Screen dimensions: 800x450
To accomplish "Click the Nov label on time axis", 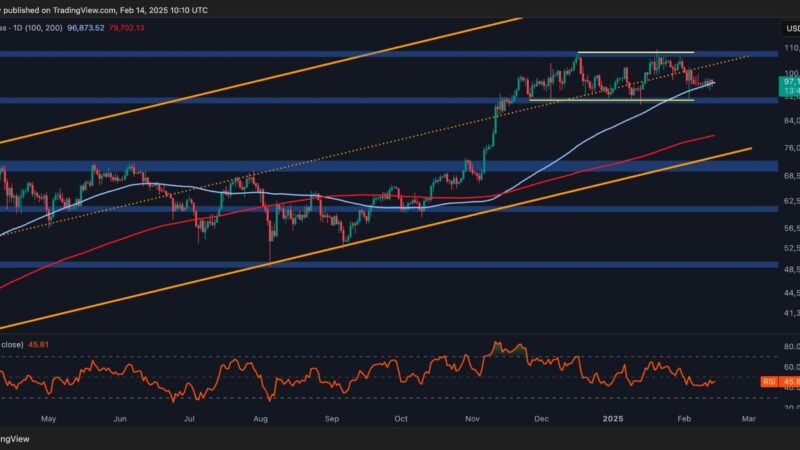I will (472, 419).
